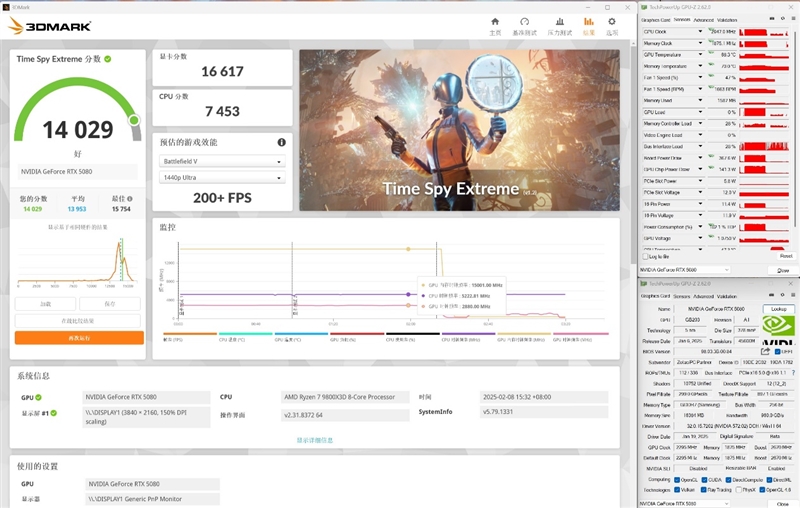
Task: Open the Validation tab in upper GPU-Z
Action: coord(727,19)
